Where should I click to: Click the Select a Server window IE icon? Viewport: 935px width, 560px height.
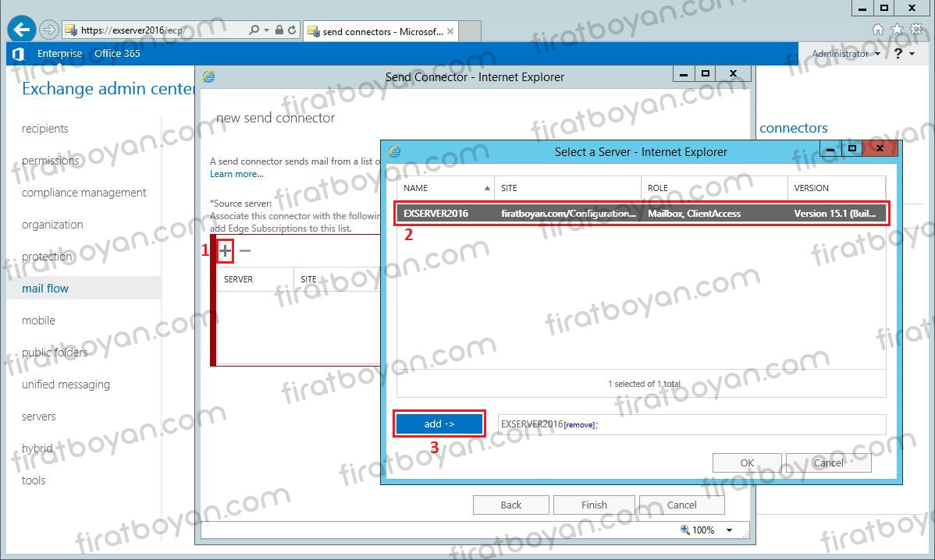point(394,151)
